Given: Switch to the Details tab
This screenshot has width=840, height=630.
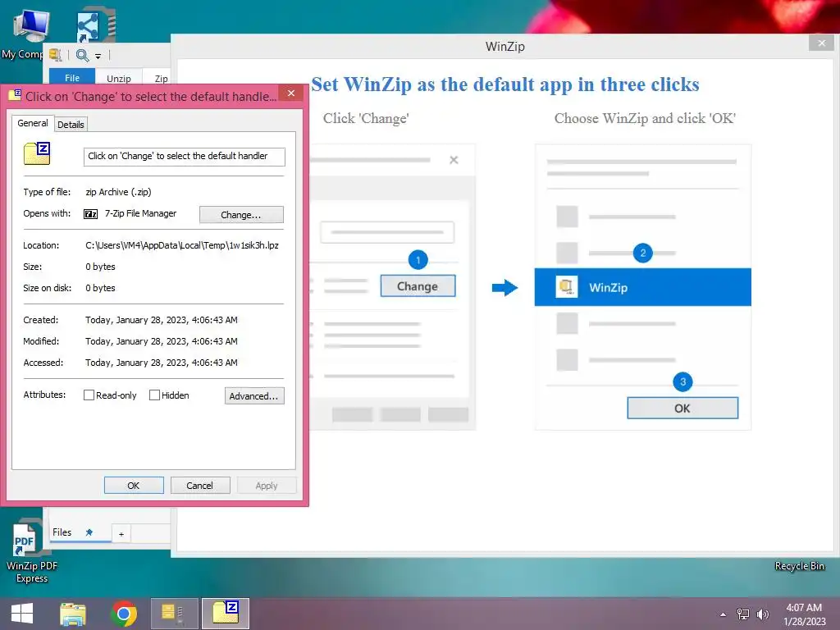Looking at the screenshot, I should [x=71, y=125].
